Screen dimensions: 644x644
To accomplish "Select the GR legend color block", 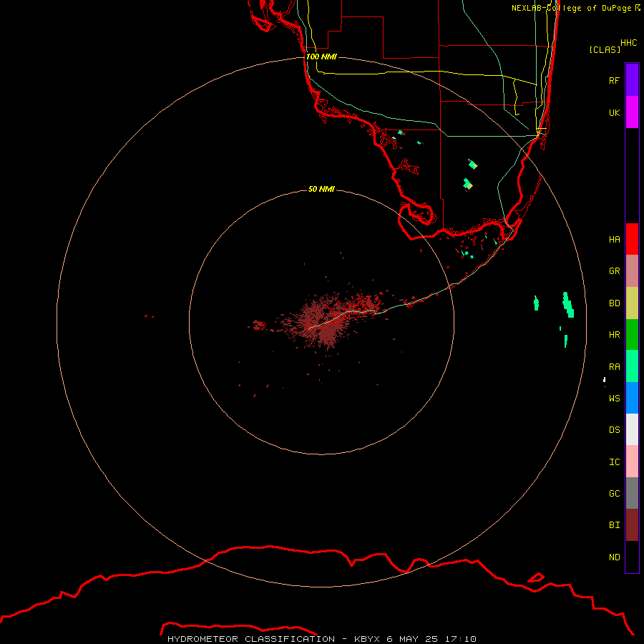I will 632,271.
